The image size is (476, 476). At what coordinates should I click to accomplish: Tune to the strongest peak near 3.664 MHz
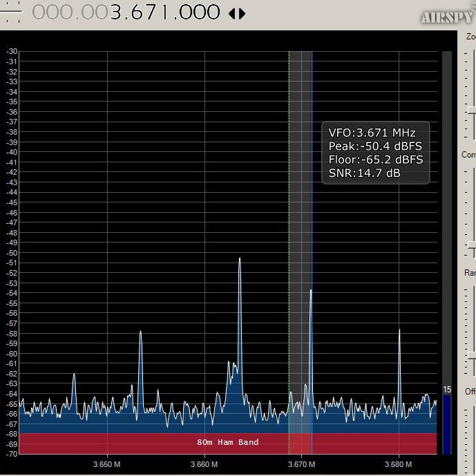tap(240, 259)
